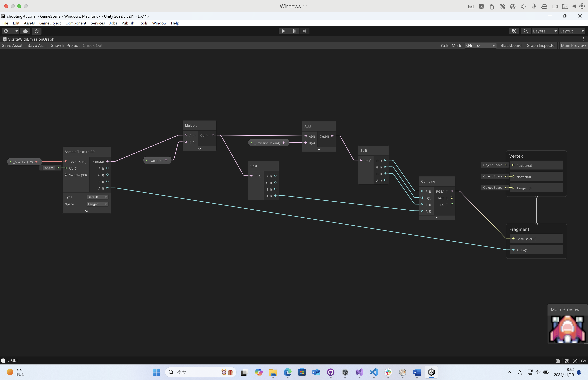Open the Unity cloud services icon
This screenshot has height=380, width=588.
(x=25, y=31)
